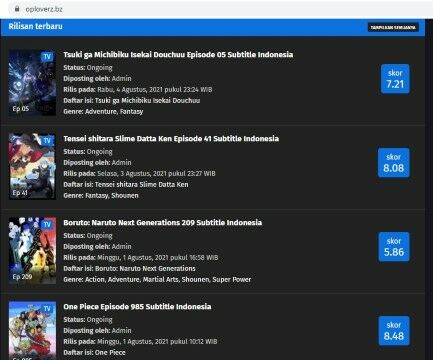Click Daftar isi Boruto: Naruto Next Generations link
Image resolution: width=433 pixels, height=360 pixels.
click(145, 268)
